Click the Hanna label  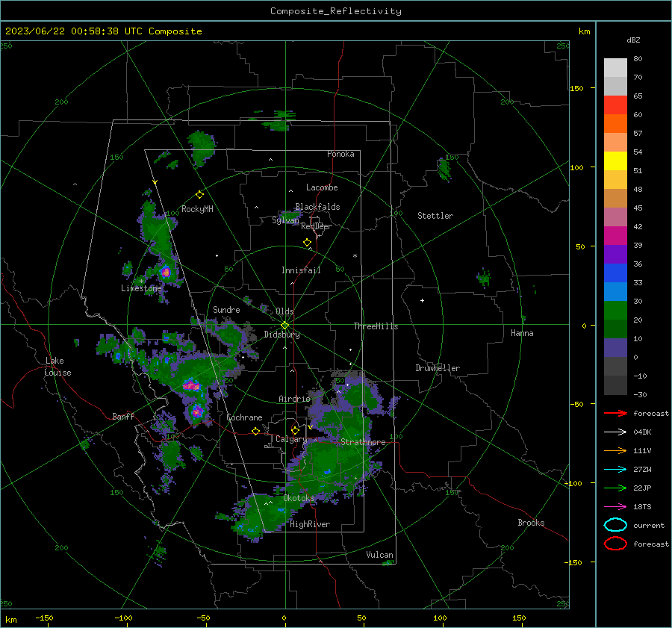(x=522, y=333)
